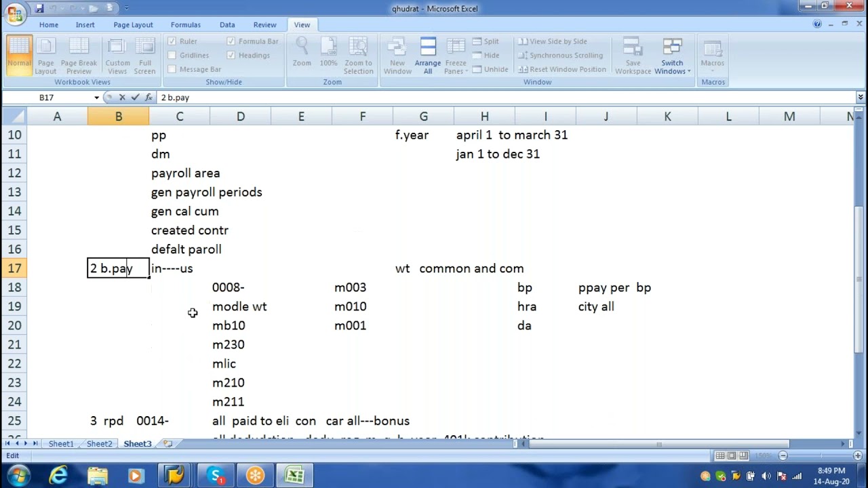Click Unhide window
Viewport: 868px width, 488px height.
click(x=490, y=69)
